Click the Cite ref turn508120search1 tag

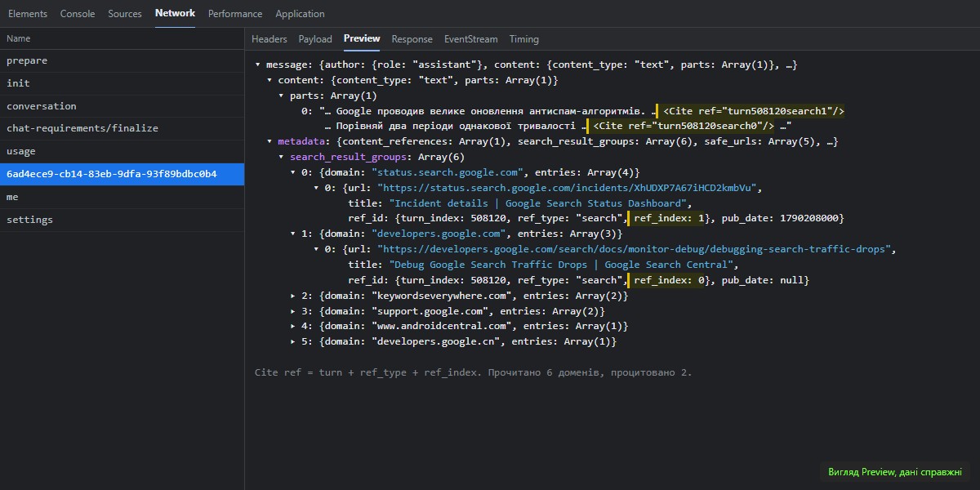coord(753,111)
